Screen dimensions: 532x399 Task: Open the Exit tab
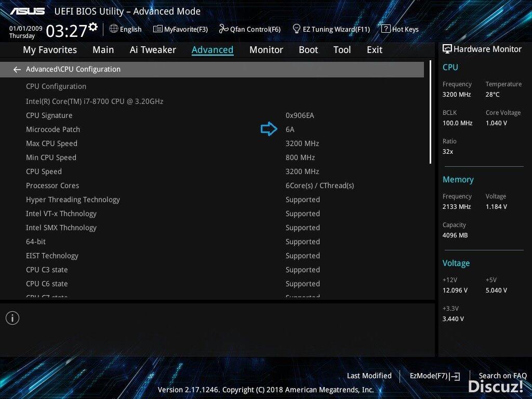point(375,50)
